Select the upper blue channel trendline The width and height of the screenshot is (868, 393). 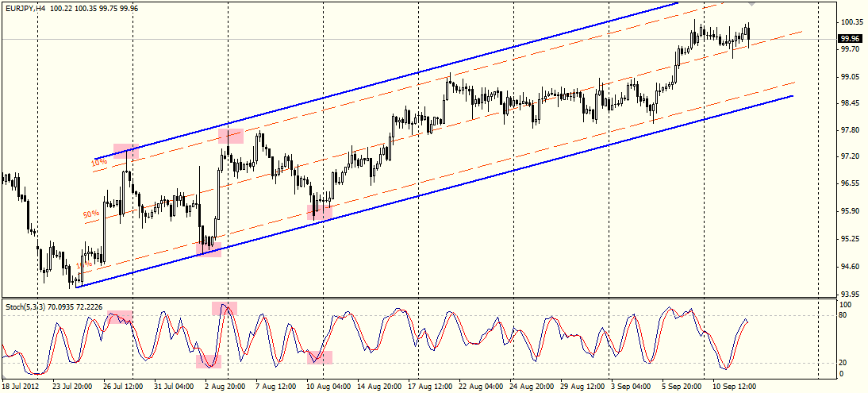[387, 81]
